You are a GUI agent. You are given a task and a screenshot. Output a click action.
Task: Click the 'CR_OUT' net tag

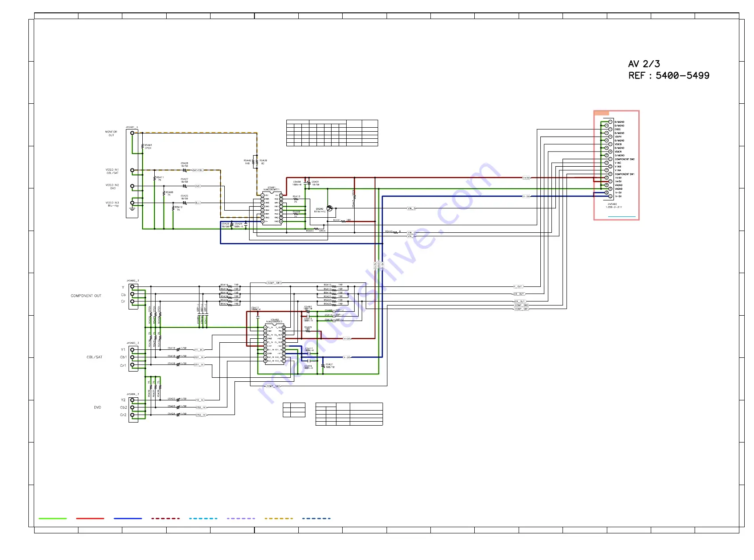point(520,302)
